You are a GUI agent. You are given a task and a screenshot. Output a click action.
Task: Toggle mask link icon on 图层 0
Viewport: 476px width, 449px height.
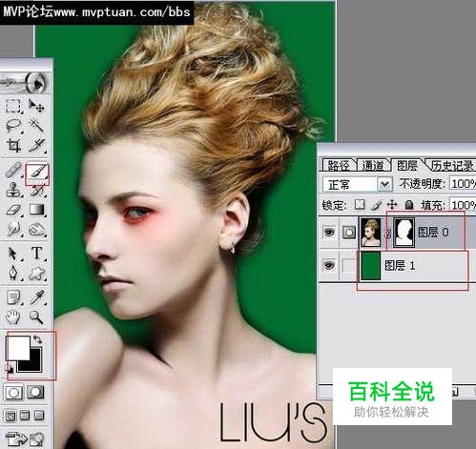387,234
